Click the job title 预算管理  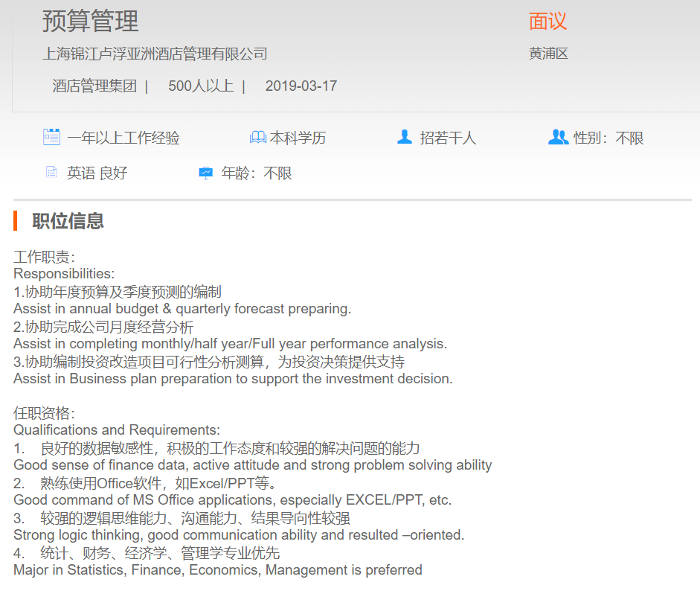pos(90,21)
